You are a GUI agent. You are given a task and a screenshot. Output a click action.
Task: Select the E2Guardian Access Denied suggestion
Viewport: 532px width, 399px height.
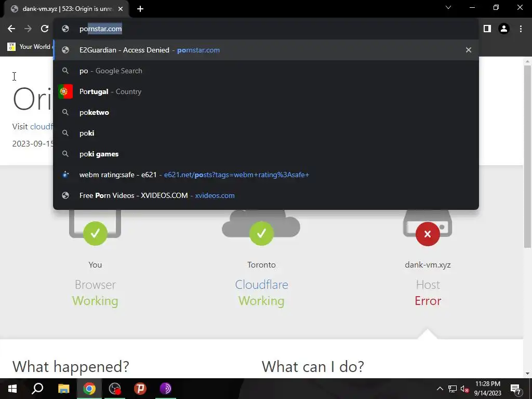[266, 50]
